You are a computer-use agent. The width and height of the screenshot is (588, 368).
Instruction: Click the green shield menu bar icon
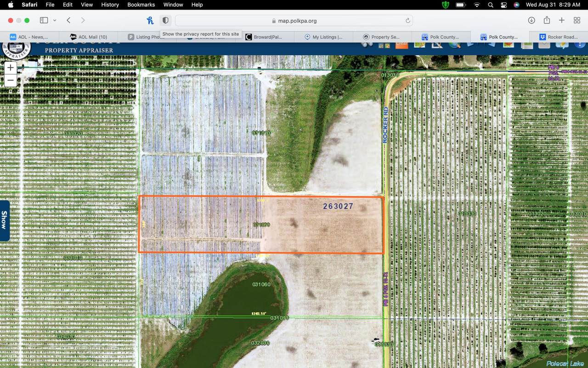click(x=445, y=5)
